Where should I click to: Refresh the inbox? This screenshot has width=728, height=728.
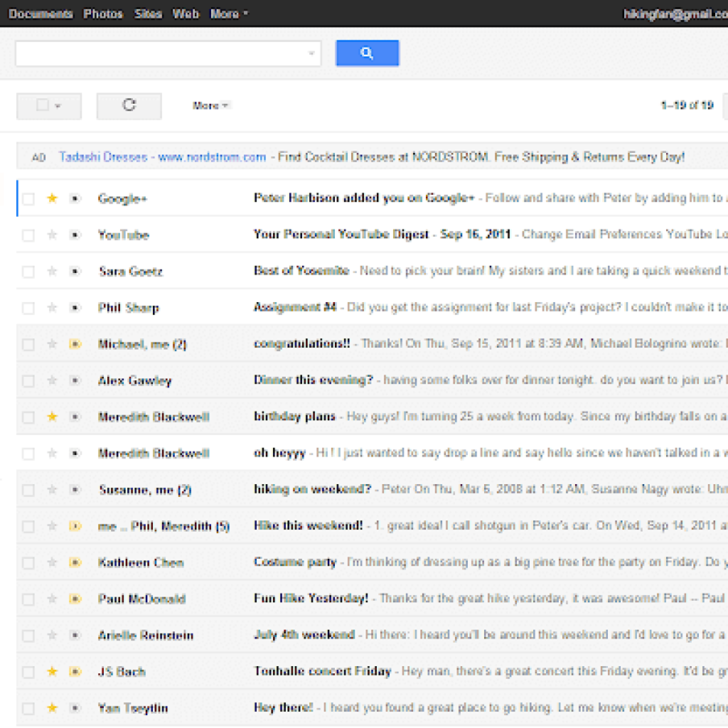pos(129,105)
